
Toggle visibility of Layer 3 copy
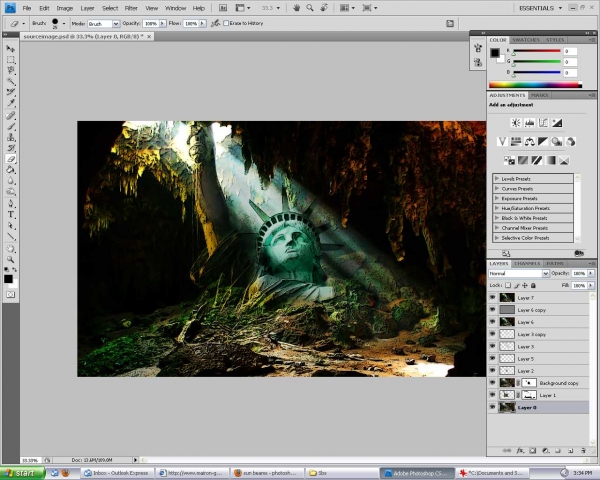click(x=492, y=334)
